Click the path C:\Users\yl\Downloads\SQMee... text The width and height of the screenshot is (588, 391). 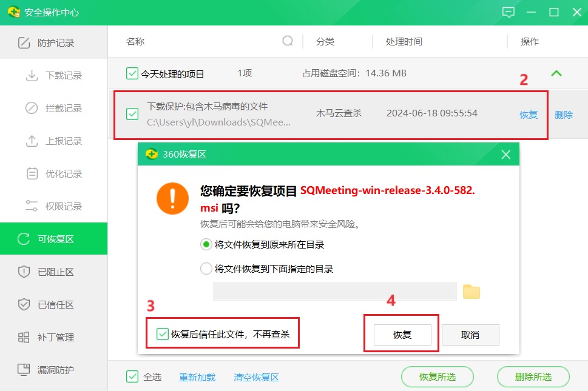218,122
